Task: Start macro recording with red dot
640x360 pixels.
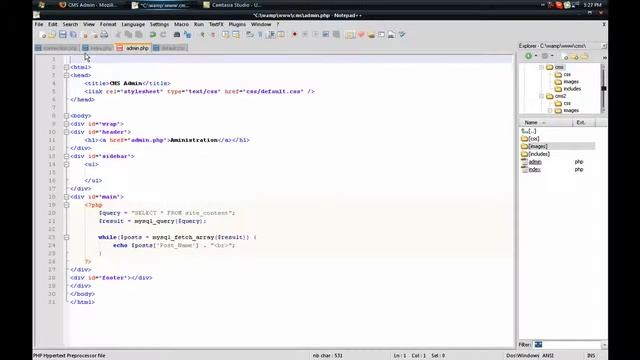Action: [x=294, y=35]
